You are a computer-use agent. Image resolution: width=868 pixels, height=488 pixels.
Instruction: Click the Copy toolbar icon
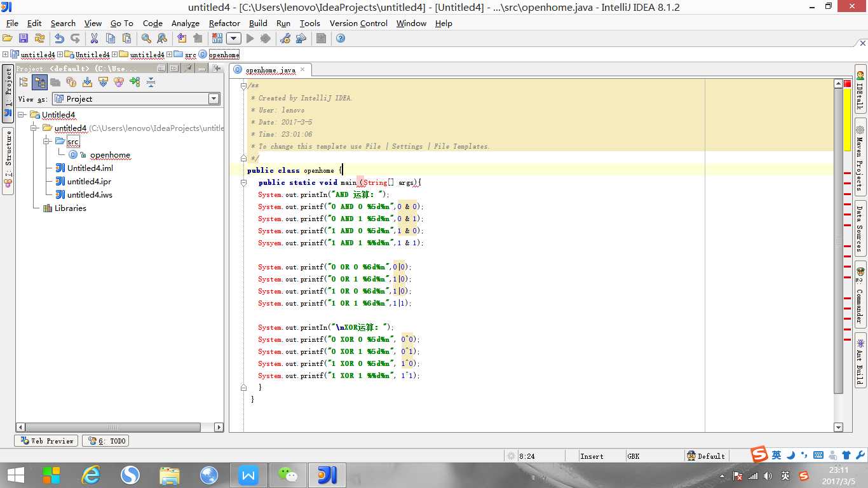(111, 38)
